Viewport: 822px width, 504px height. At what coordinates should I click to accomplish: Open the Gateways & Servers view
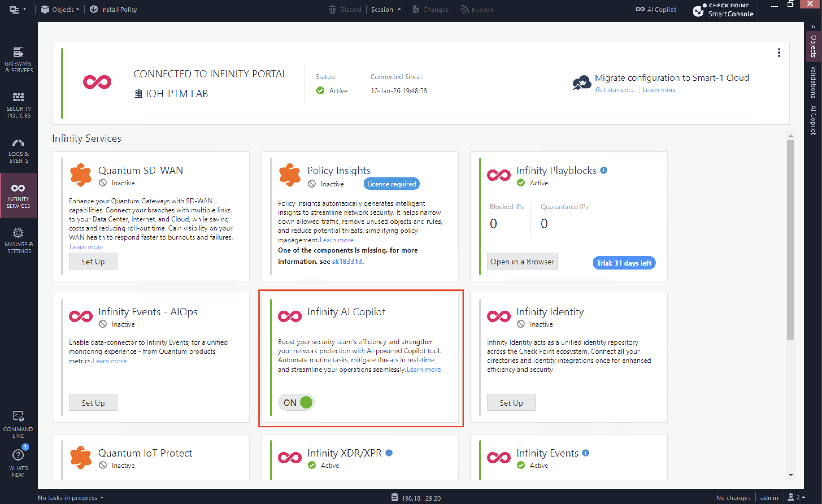point(18,60)
